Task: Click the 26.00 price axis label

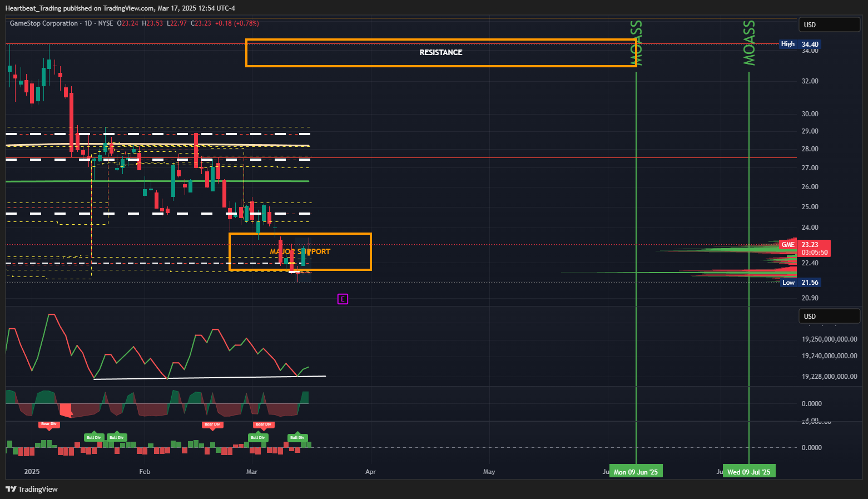Action: click(x=810, y=187)
